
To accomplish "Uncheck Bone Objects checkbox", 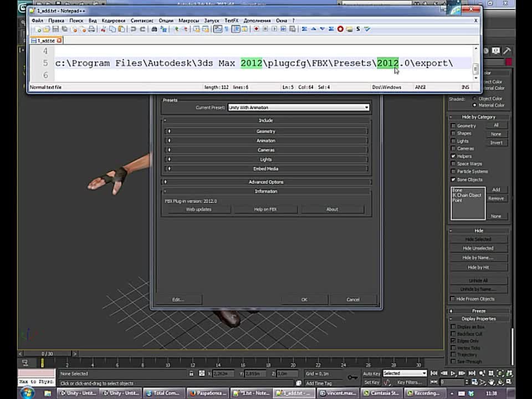I will coord(453,179).
